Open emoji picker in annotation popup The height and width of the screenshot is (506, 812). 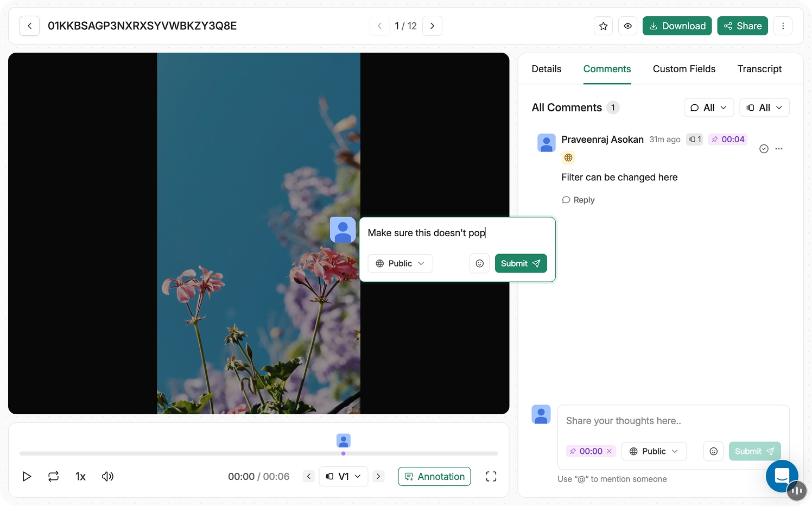[x=480, y=263]
